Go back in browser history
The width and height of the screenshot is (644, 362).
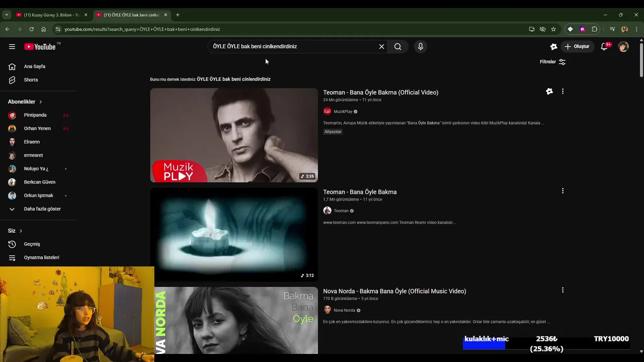tap(8, 29)
